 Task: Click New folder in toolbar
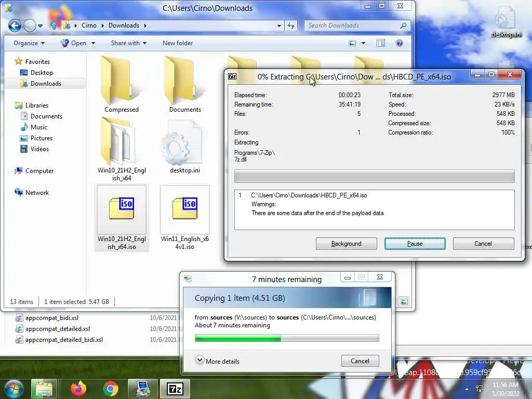pos(178,43)
